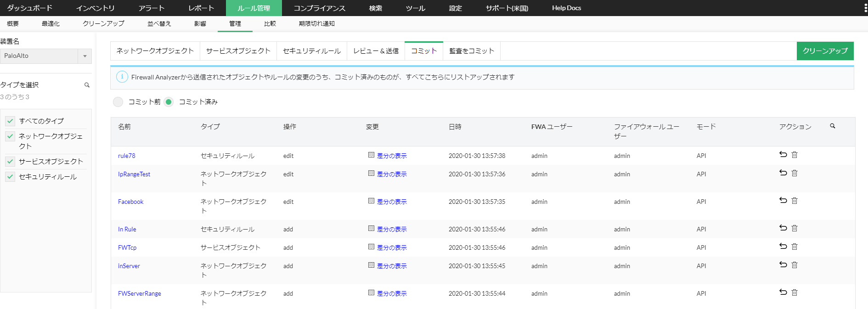Open the コンプライアンス menu
Image resolution: width=868 pixels, height=309 pixels.
coord(319,8)
